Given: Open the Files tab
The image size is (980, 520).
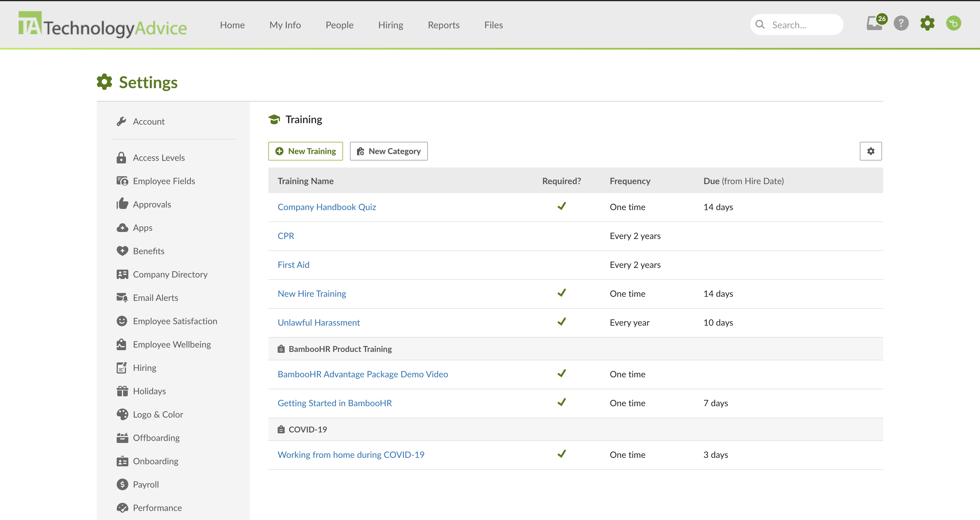Looking at the screenshot, I should point(494,25).
